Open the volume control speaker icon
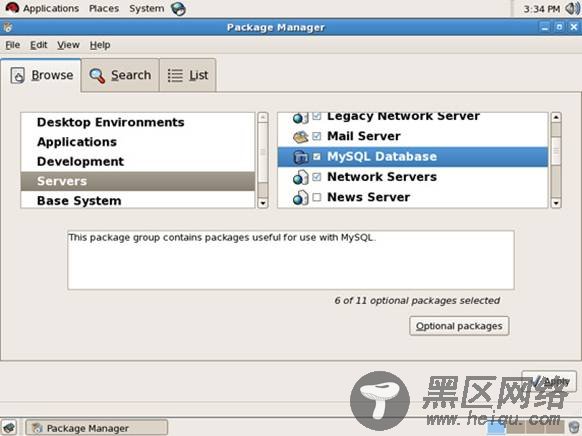Viewport: 582px width, 436px height. (x=572, y=9)
